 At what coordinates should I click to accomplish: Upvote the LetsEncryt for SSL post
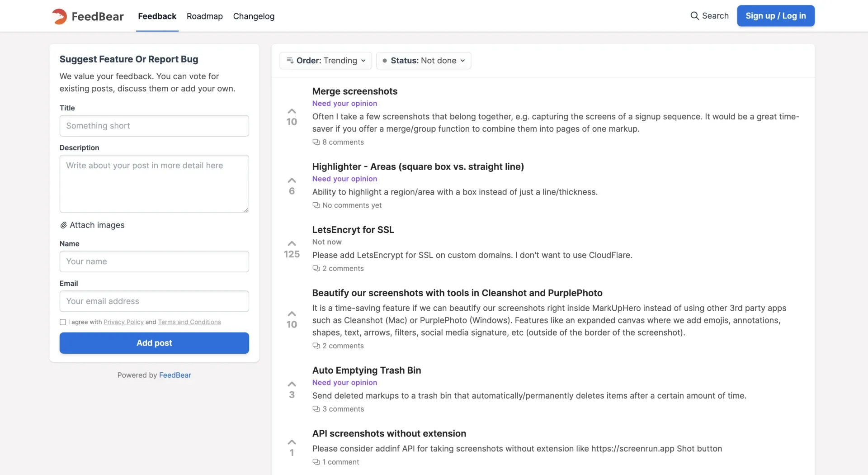coord(292,243)
